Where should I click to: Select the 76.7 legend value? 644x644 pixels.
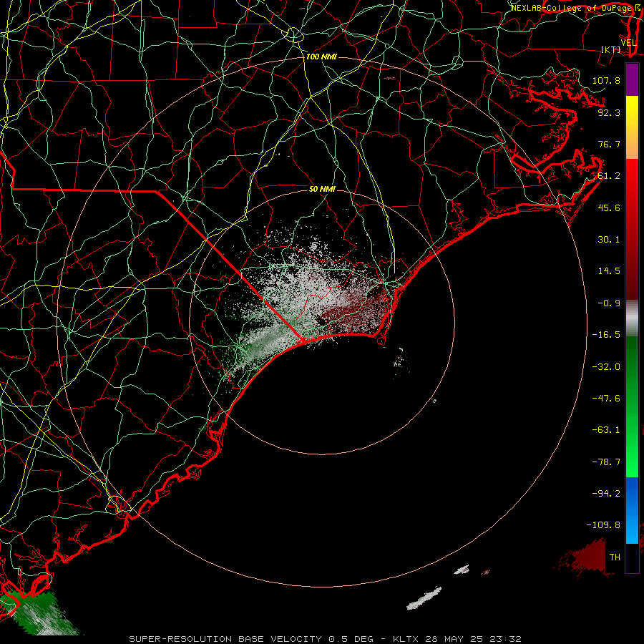coord(609,144)
